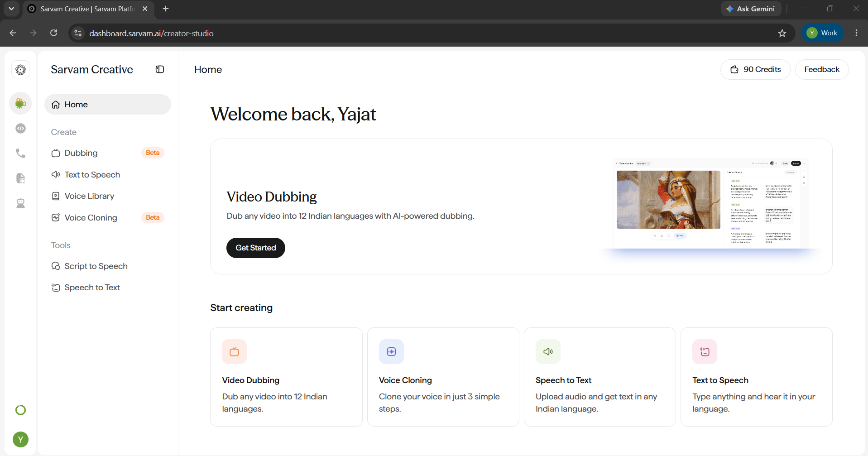868x456 pixels.
Task: Open the Creative studio frog icon
Action: tap(20, 104)
